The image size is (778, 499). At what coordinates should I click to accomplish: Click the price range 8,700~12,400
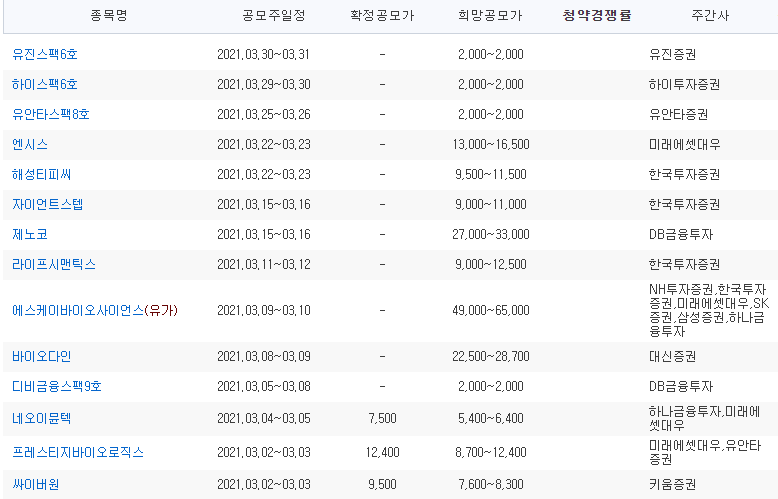(491, 452)
